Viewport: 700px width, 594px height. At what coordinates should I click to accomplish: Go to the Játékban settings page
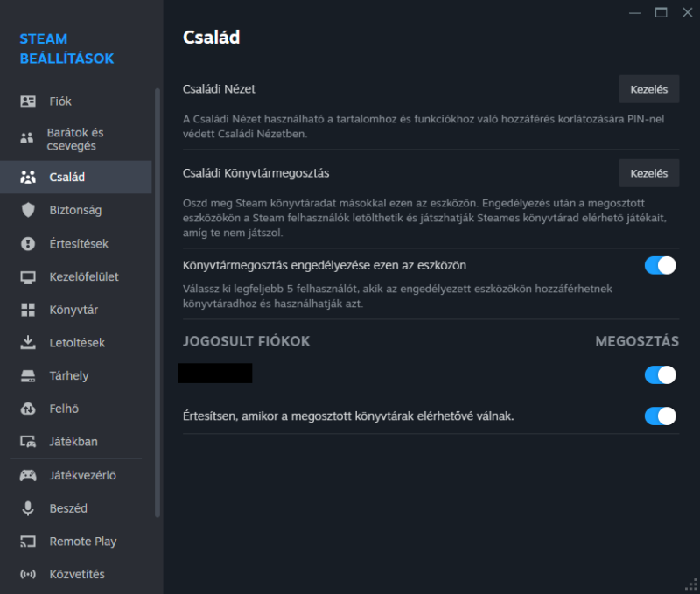pos(73,442)
